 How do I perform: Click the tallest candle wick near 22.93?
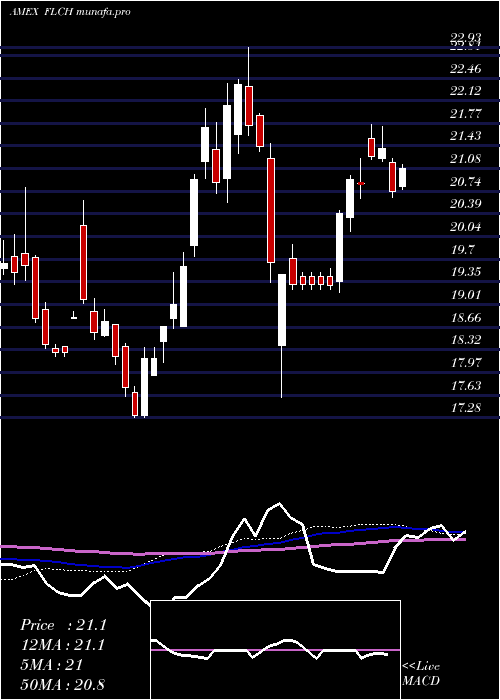(249, 92)
